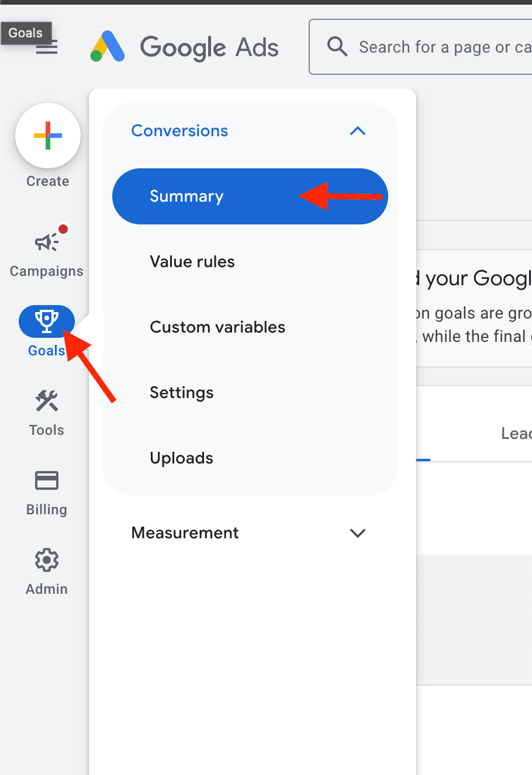Open the Admin gear icon

coord(47,561)
